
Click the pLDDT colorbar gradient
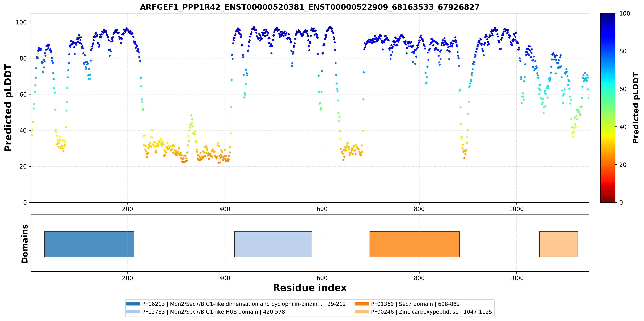click(608, 108)
